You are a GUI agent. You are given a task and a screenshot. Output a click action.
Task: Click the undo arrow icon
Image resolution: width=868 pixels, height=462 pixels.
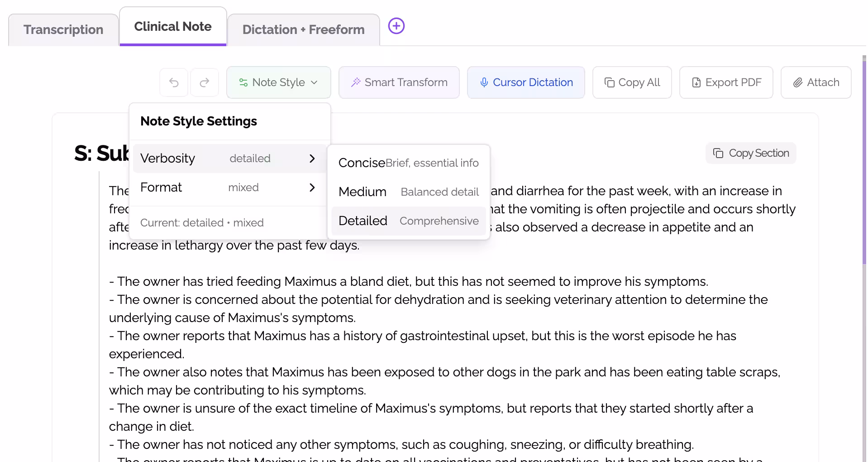click(x=174, y=82)
